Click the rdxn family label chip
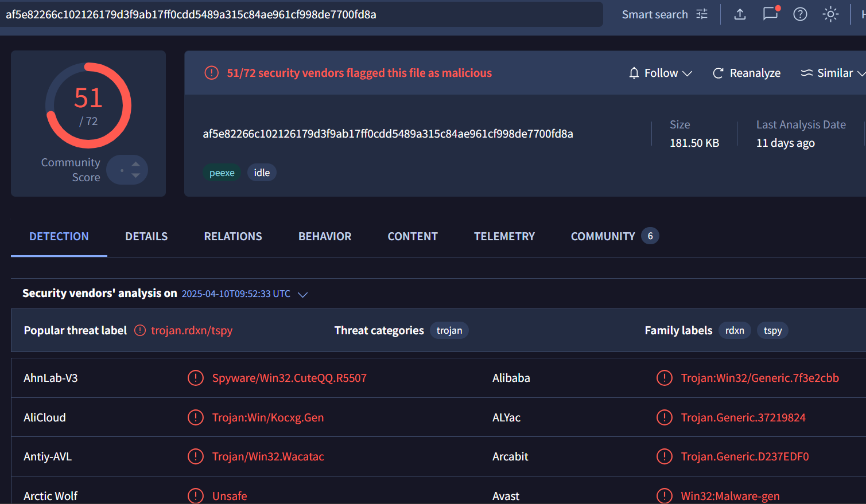This screenshot has height=504, width=866. click(735, 330)
